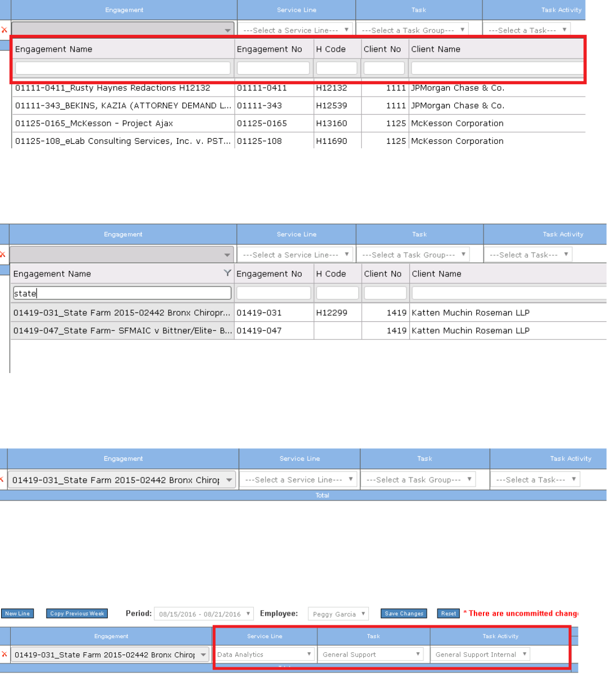Click the engagement number cell 01125-0165
This screenshot has height=700, width=607.
click(x=262, y=124)
